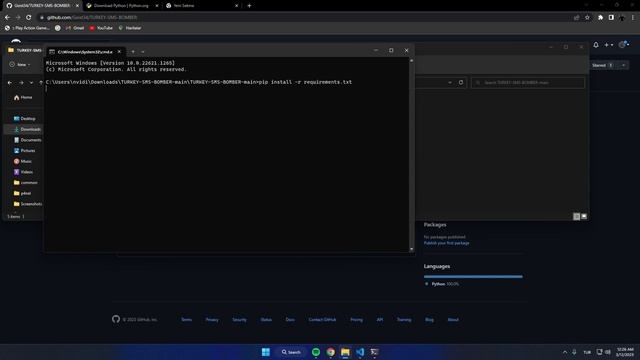Click the github.com address bar
The image size is (640, 360).
(302, 18)
